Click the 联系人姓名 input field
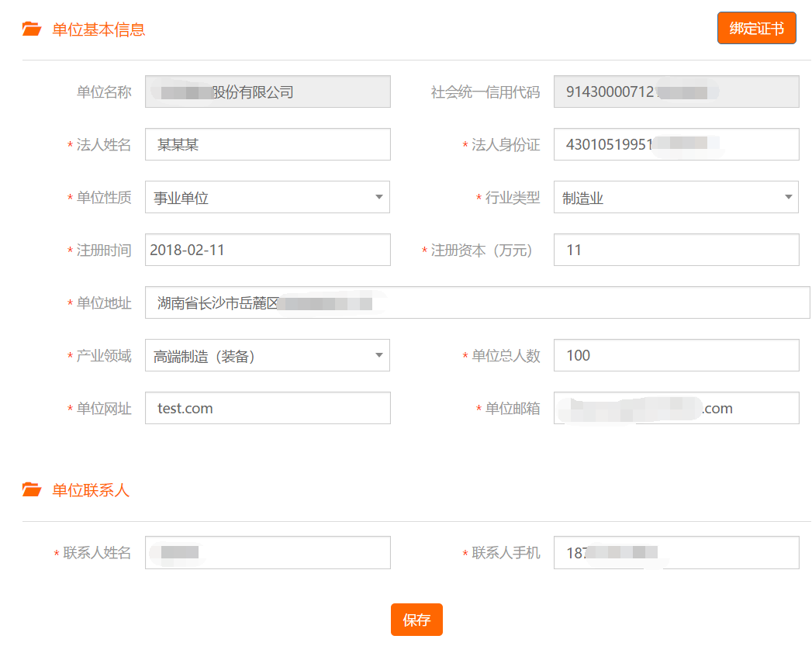This screenshot has width=812, height=646. [x=267, y=553]
